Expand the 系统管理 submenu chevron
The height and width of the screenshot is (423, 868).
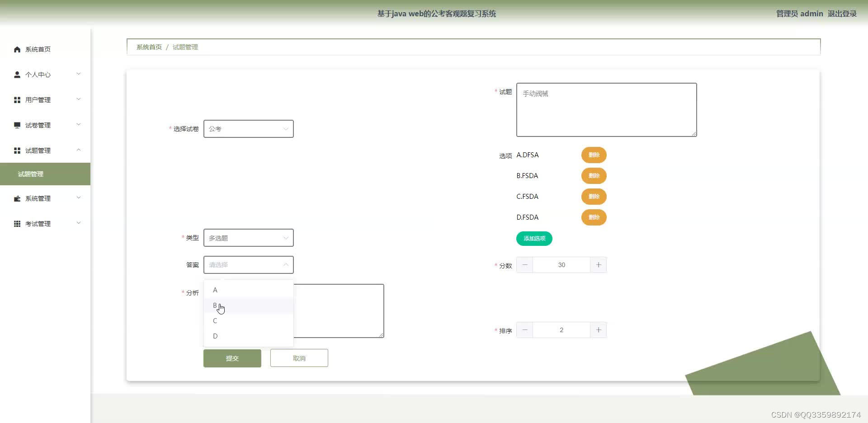(79, 198)
